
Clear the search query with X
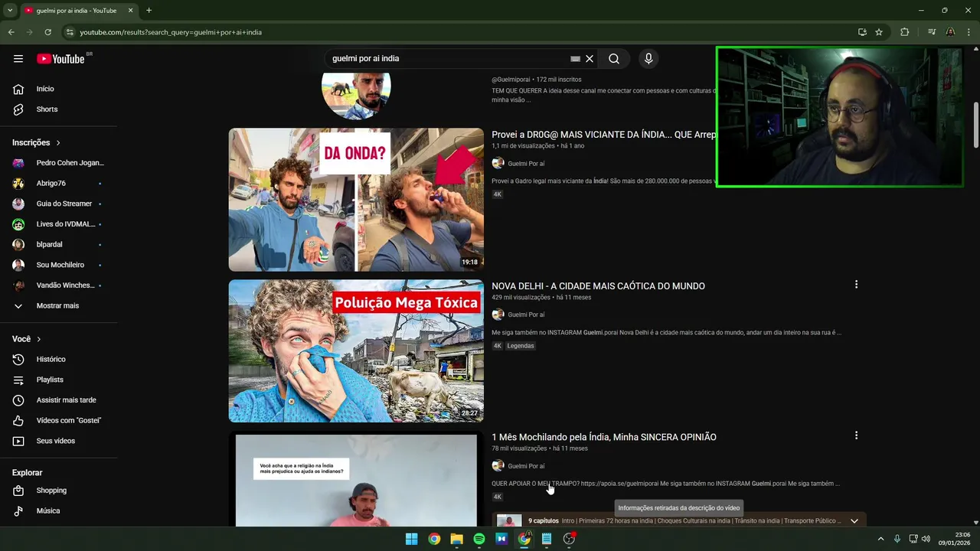590,59
